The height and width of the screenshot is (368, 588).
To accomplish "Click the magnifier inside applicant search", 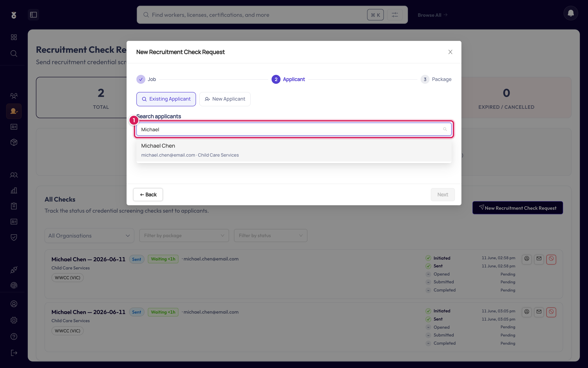I will [x=445, y=129].
